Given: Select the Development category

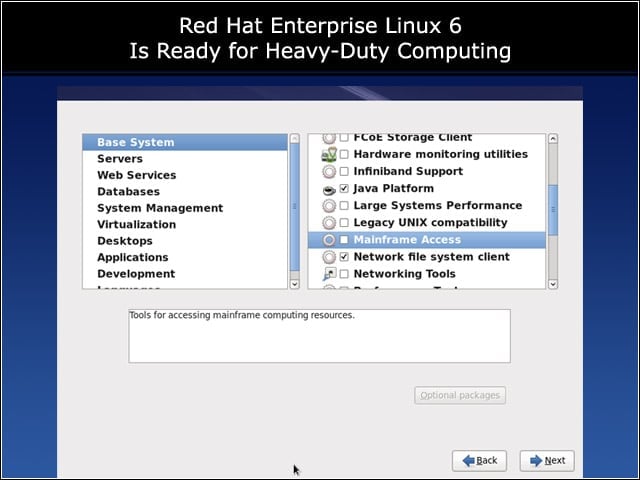Looking at the screenshot, I should pyautogui.click(x=185, y=274).
